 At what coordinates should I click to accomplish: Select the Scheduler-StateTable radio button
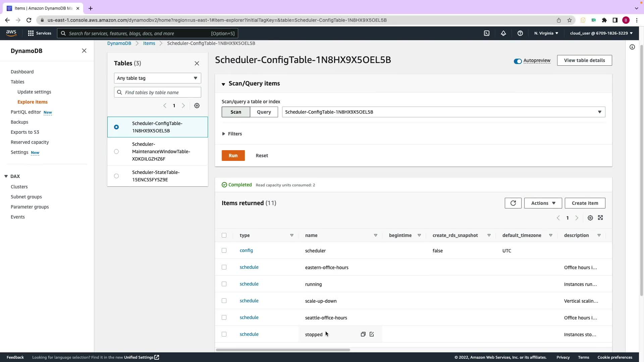pos(116,176)
